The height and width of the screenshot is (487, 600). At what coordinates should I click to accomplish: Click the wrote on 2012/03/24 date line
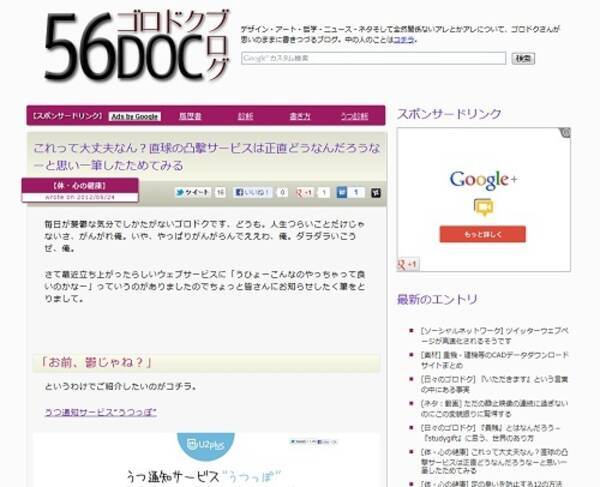(80, 197)
